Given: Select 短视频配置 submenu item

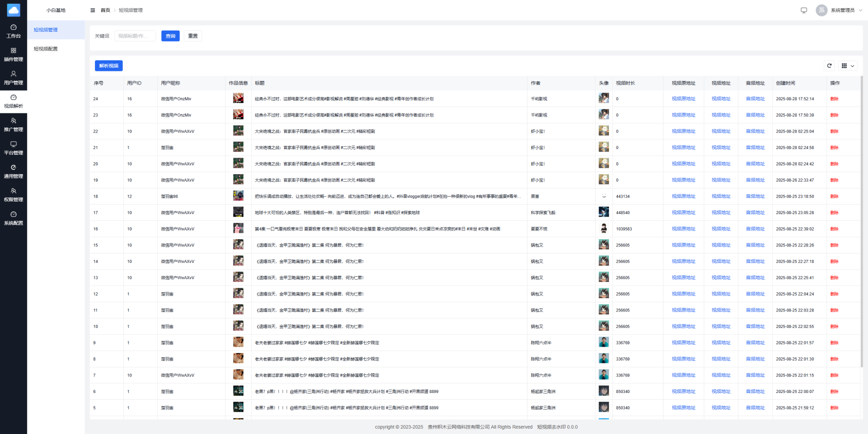Looking at the screenshot, I should tap(46, 49).
